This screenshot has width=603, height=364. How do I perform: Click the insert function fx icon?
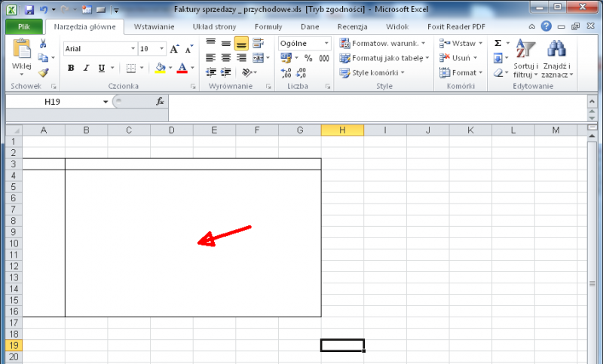pos(160,102)
